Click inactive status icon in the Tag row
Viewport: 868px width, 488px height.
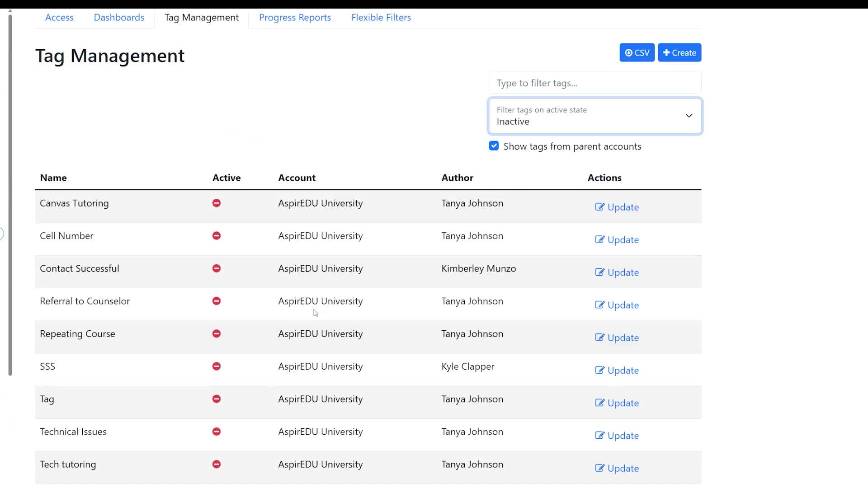click(x=217, y=399)
